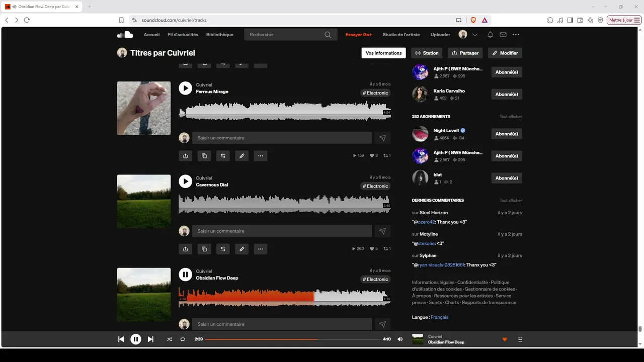Skip to the next track

click(150, 339)
